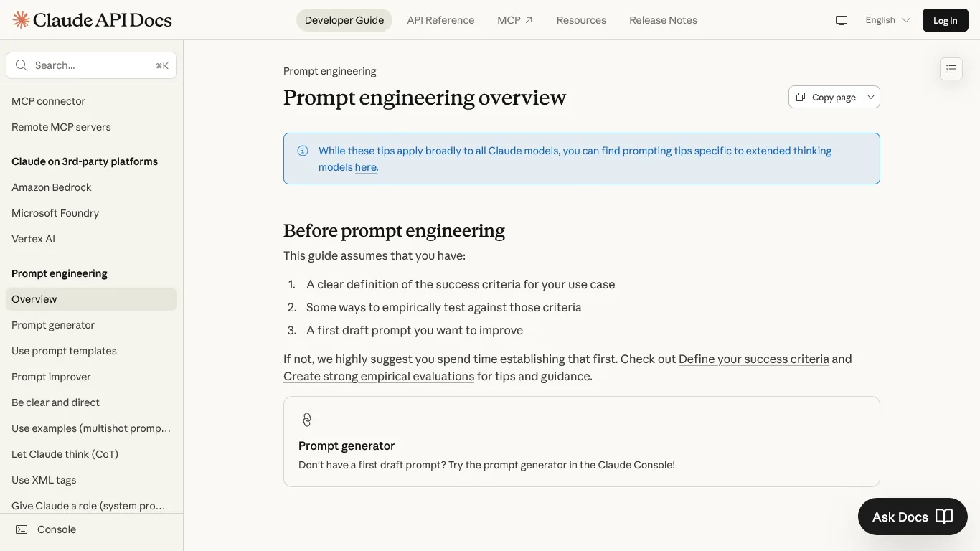The image size is (980, 551).
Task: Follow the 'here' link in notice
Action: point(366,167)
